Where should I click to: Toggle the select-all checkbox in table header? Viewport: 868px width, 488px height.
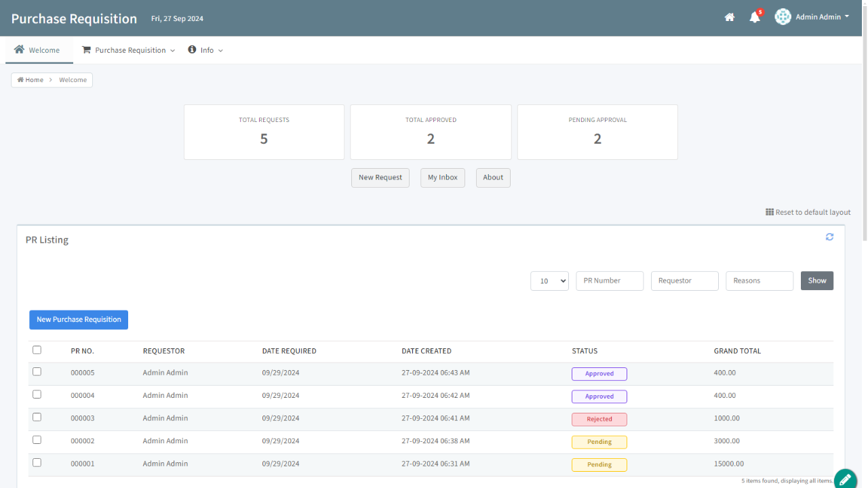[x=37, y=350]
